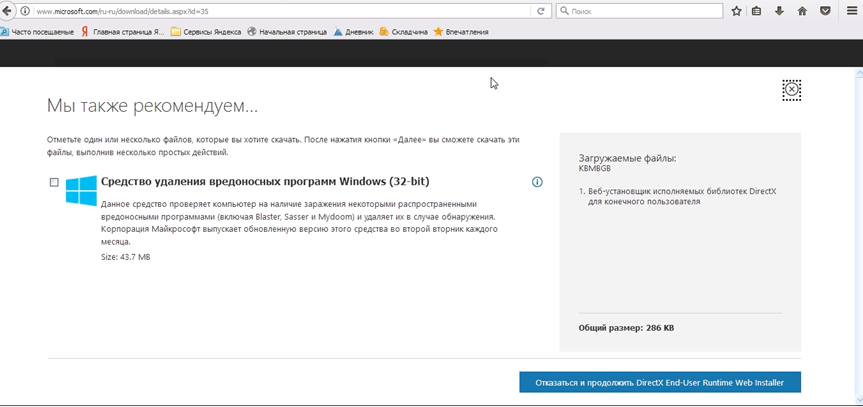Reload the page with the refresh icon
This screenshot has width=863, height=407.
pyautogui.click(x=541, y=11)
